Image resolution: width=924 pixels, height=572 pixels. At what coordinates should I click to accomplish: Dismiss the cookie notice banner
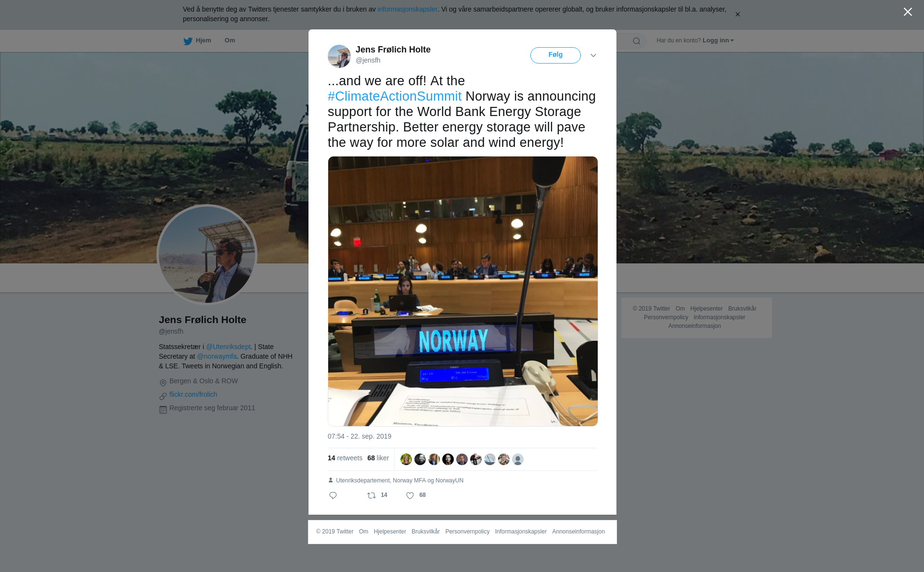(737, 14)
